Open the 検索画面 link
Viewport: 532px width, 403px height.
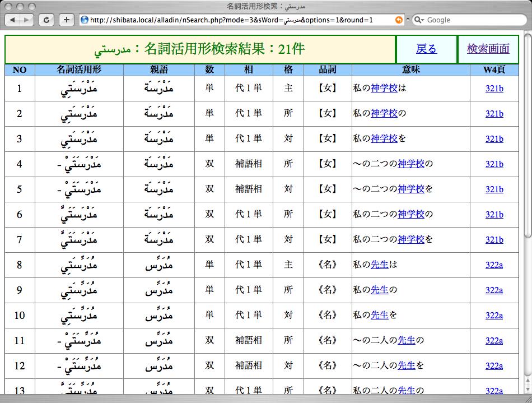point(489,49)
